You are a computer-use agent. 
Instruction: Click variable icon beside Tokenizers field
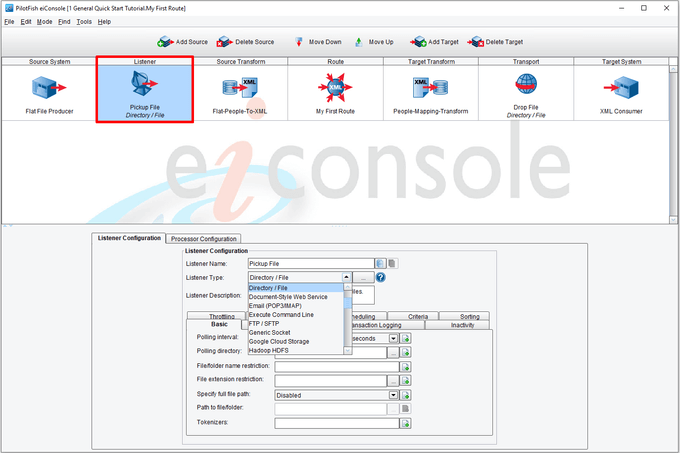405,423
